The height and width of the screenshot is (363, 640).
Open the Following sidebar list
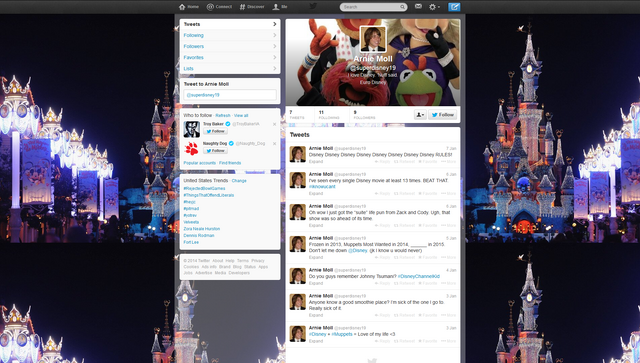tap(230, 35)
